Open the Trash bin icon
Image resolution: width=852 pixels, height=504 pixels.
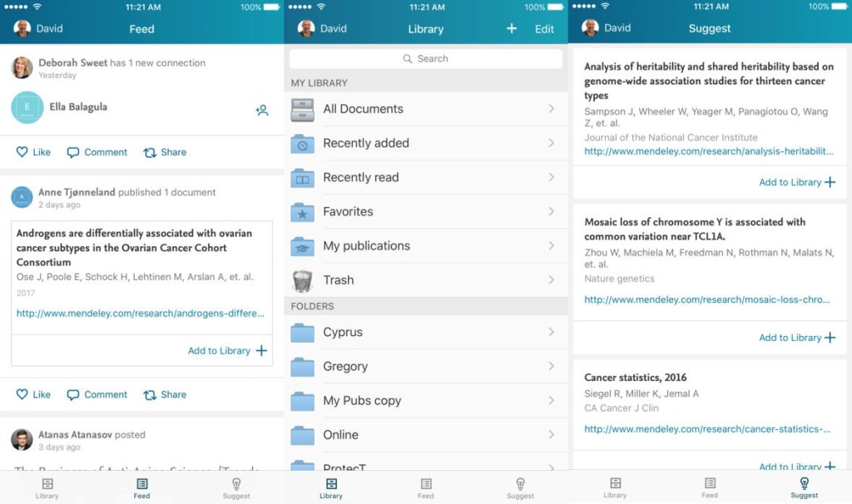point(302,280)
